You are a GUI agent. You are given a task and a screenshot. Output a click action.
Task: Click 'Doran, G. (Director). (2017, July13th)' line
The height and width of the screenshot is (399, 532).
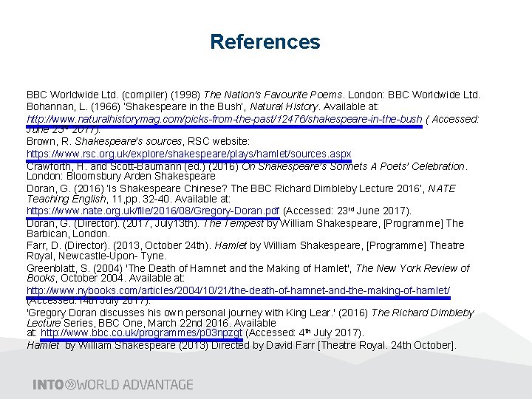245,223
